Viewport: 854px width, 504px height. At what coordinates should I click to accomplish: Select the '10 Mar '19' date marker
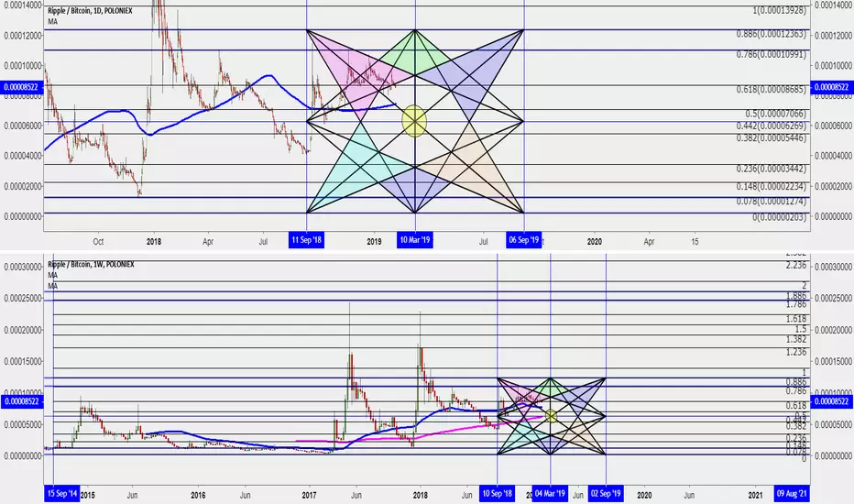415,240
